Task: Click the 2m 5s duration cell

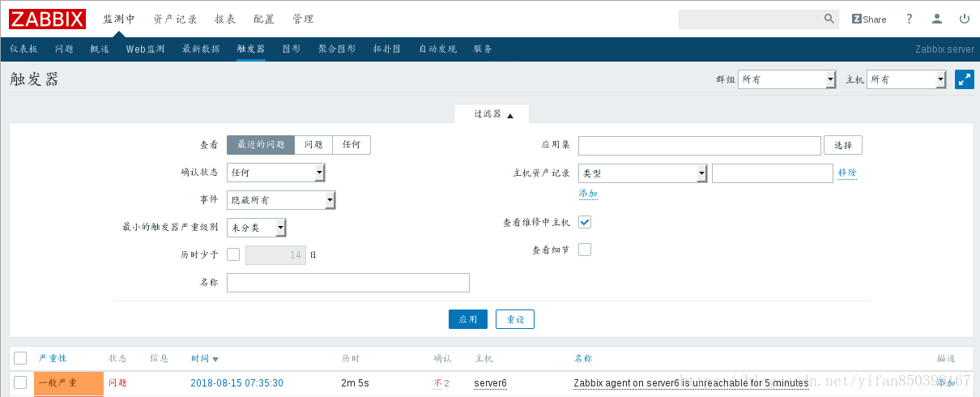Action: click(x=355, y=383)
